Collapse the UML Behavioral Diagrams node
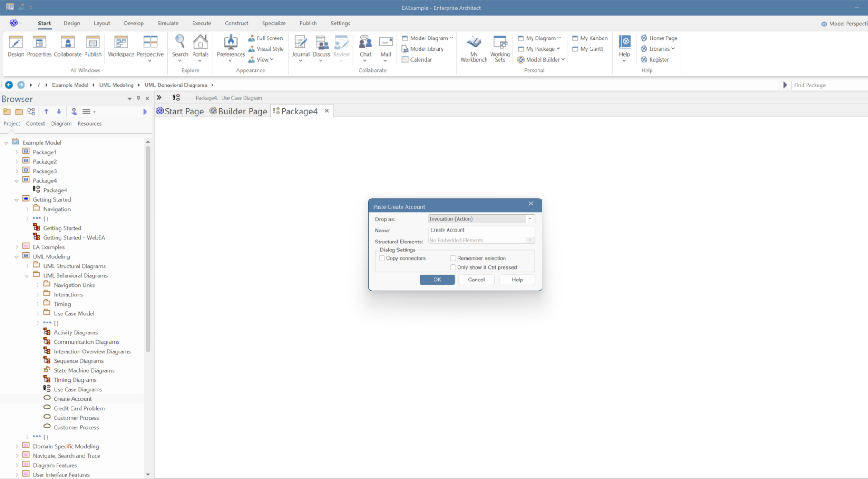This screenshot has width=868, height=479. pyautogui.click(x=27, y=276)
